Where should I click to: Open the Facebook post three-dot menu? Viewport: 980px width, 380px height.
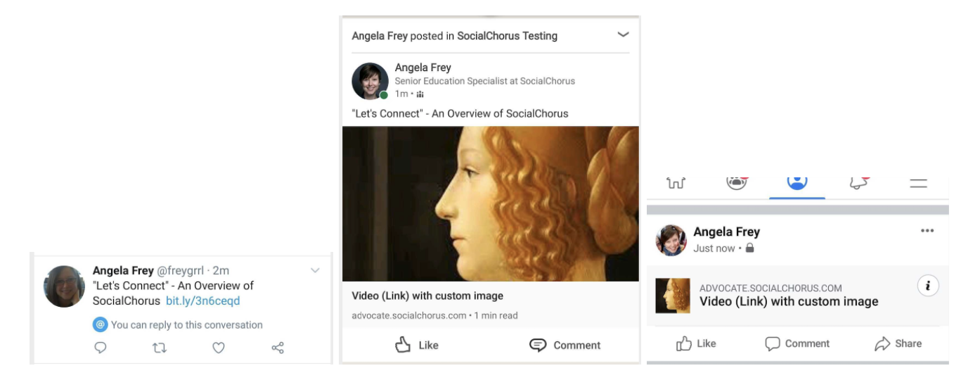tap(927, 231)
